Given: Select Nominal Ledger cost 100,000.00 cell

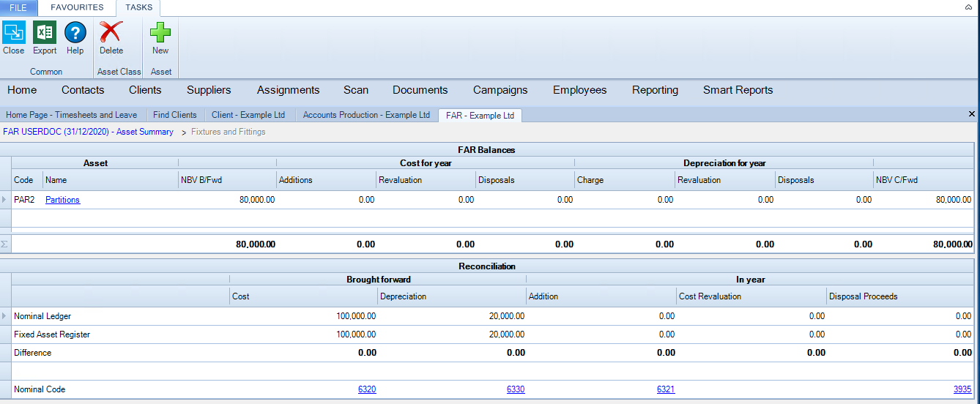Looking at the screenshot, I should [303, 316].
